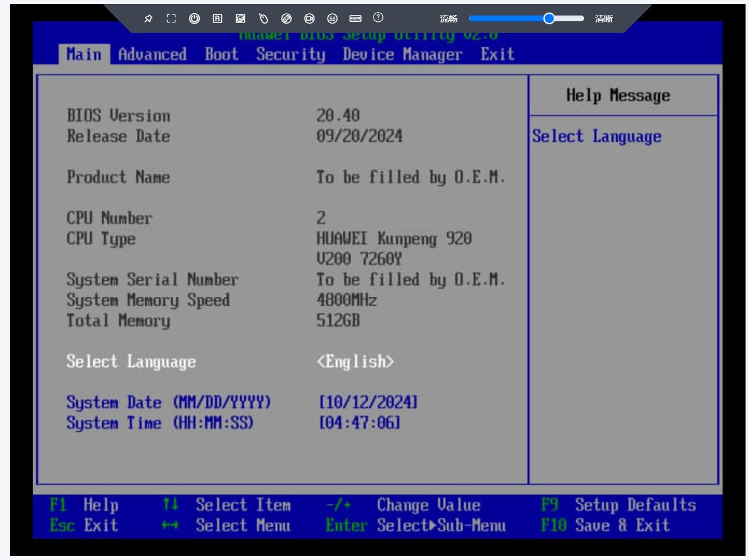
Task: Click the 4800MHz memory speed value
Action: (x=347, y=300)
